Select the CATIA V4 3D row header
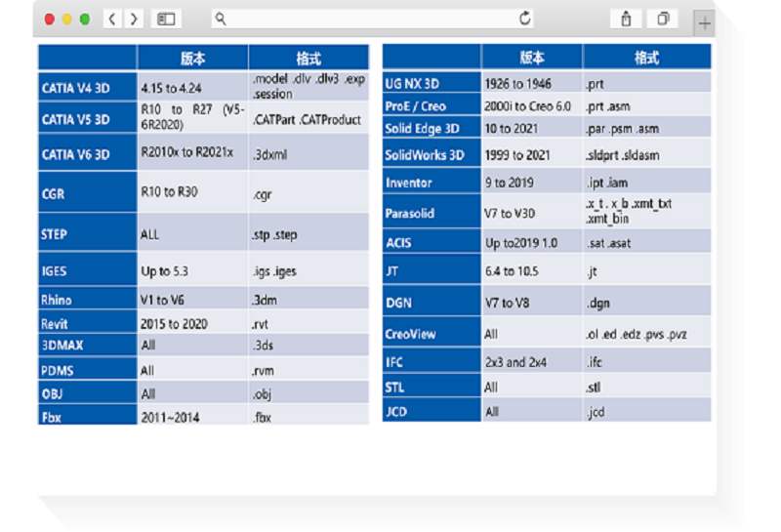Image resolution: width=781 pixels, height=532 pixels. click(87, 88)
